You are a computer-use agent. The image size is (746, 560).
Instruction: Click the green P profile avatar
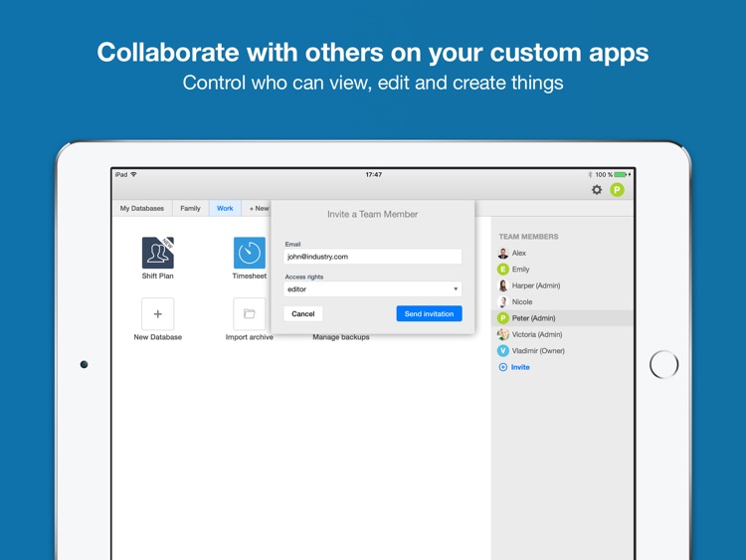(x=617, y=190)
